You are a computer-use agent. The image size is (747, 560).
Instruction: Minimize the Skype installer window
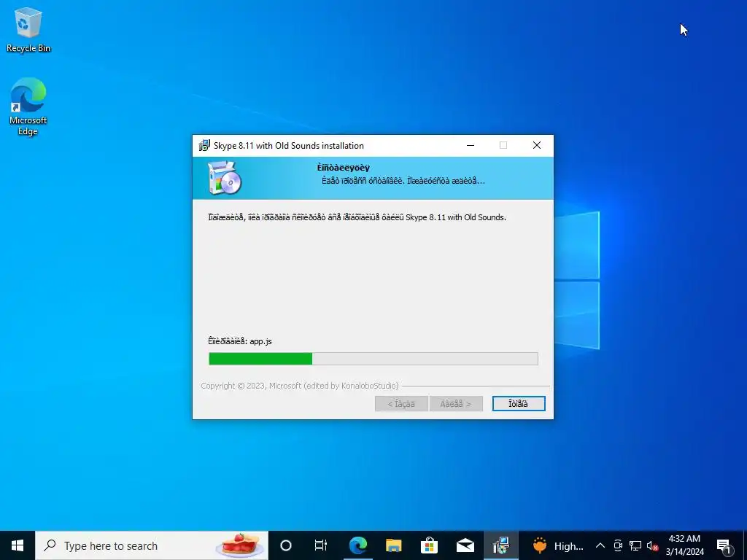click(x=471, y=146)
